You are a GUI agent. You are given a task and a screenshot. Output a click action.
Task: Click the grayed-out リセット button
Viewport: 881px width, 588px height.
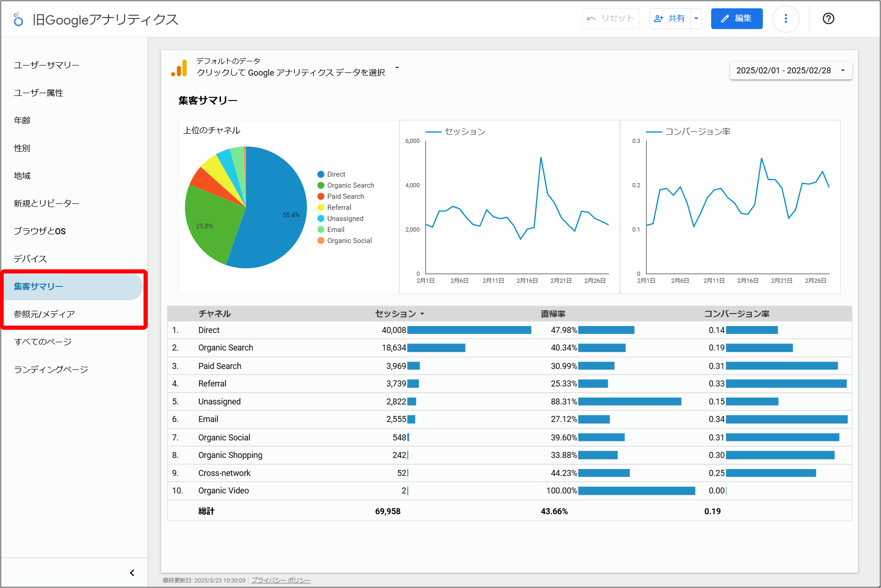(611, 19)
